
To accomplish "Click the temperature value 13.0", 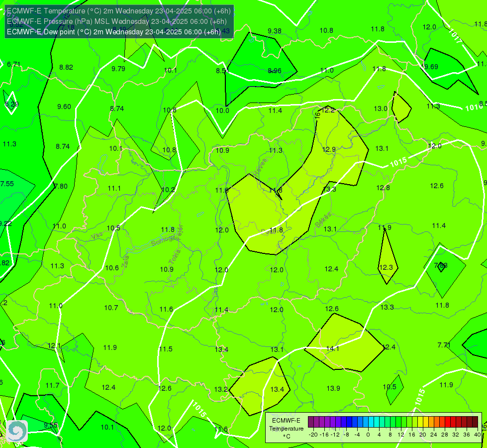I will point(381,109).
